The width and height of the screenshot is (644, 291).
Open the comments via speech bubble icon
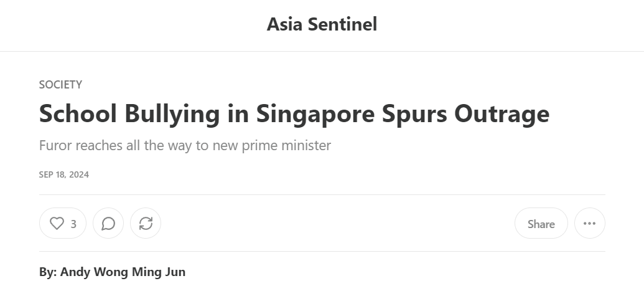tap(108, 224)
